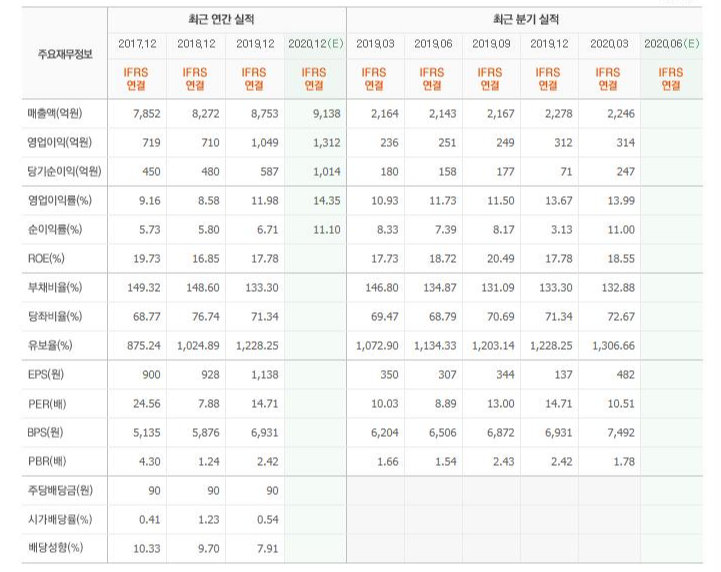
Task: Click the 당기순이익(억원) row label
Action: click(64, 171)
